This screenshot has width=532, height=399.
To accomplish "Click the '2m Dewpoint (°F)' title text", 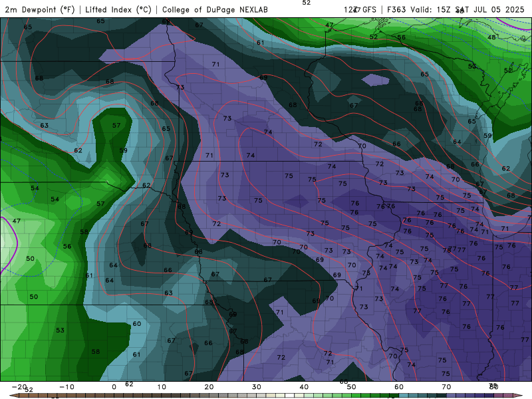I will point(40,9).
